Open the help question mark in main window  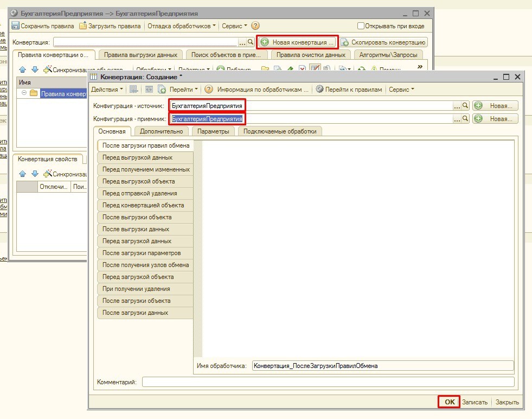[x=255, y=26]
